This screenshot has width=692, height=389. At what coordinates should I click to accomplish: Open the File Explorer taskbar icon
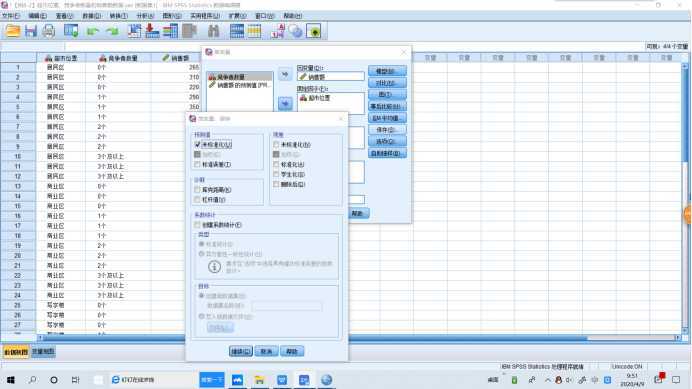(260, 380)
